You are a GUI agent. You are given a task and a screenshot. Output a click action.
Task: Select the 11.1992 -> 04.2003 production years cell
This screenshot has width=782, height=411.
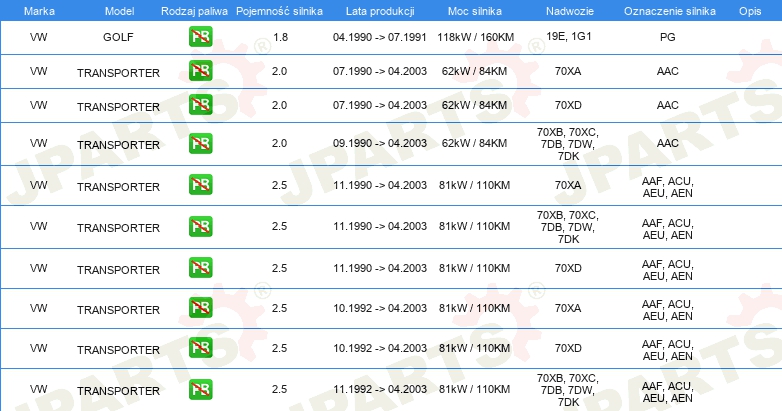(380, 389)
